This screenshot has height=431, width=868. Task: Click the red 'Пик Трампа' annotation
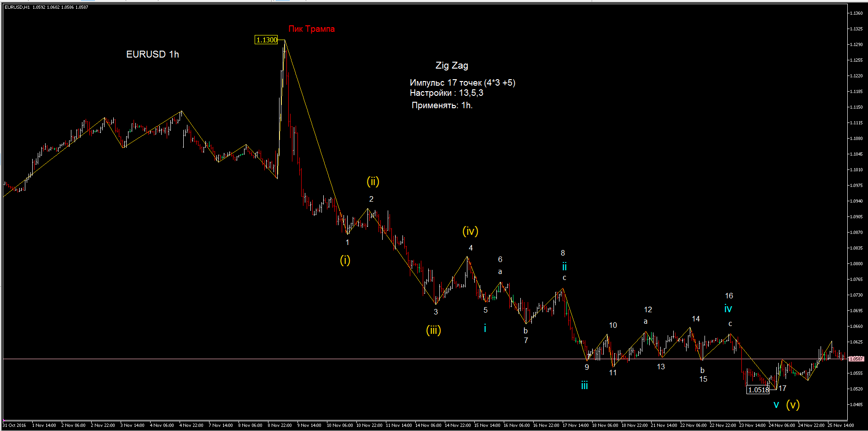coord(311,29)
